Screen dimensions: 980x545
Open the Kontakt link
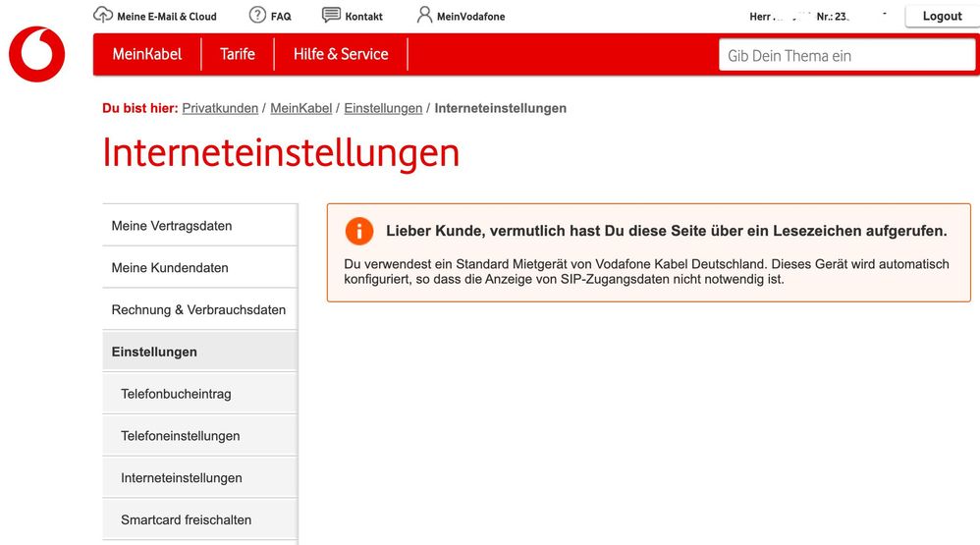(363, 17)
